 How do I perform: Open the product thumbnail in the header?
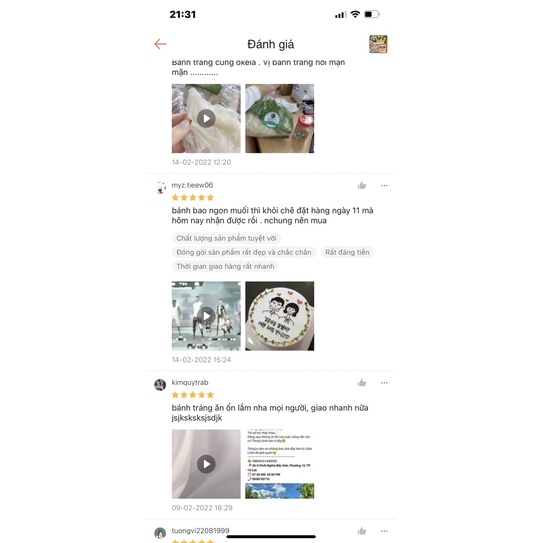tap(378, 44)
